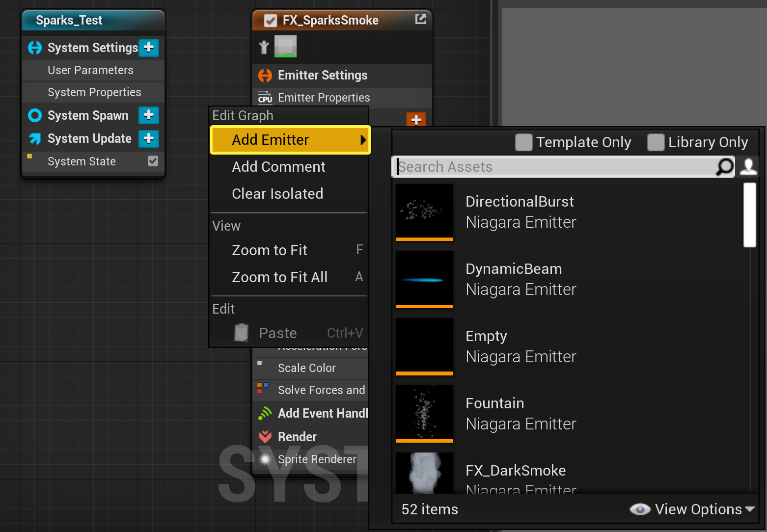Select Zoom to Fit All
Image resolution: width=767 pixels, height=532 pixels.
point(289,277)
